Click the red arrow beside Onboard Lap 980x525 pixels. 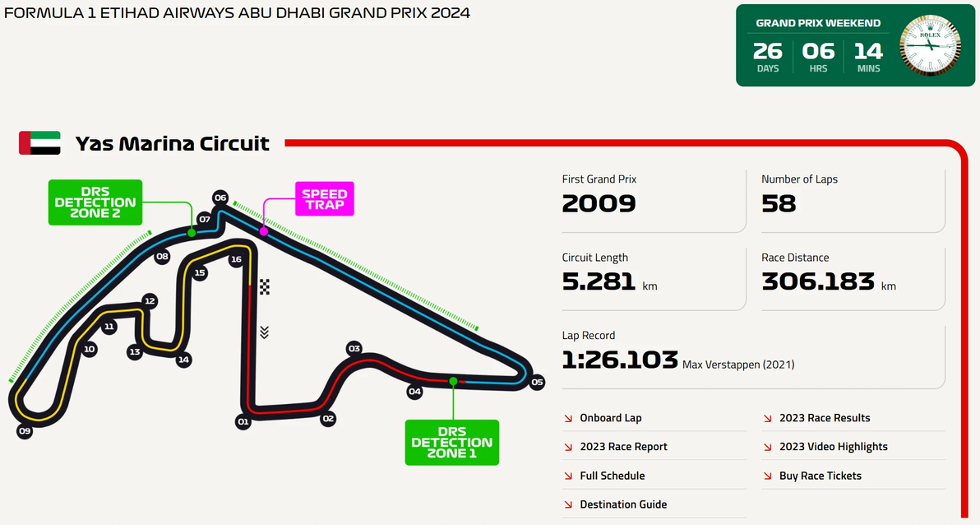pyautogui.click(x=568, y=418)
